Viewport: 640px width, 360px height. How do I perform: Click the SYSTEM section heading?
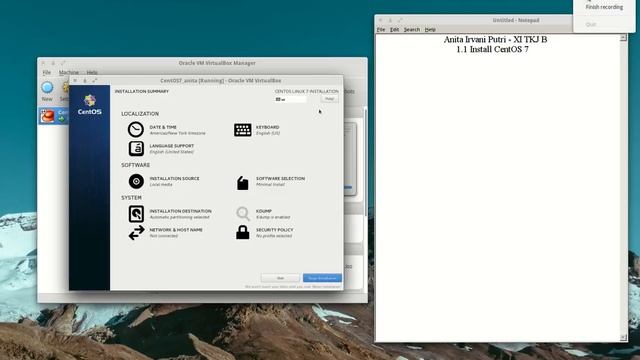tap(131, 198)
